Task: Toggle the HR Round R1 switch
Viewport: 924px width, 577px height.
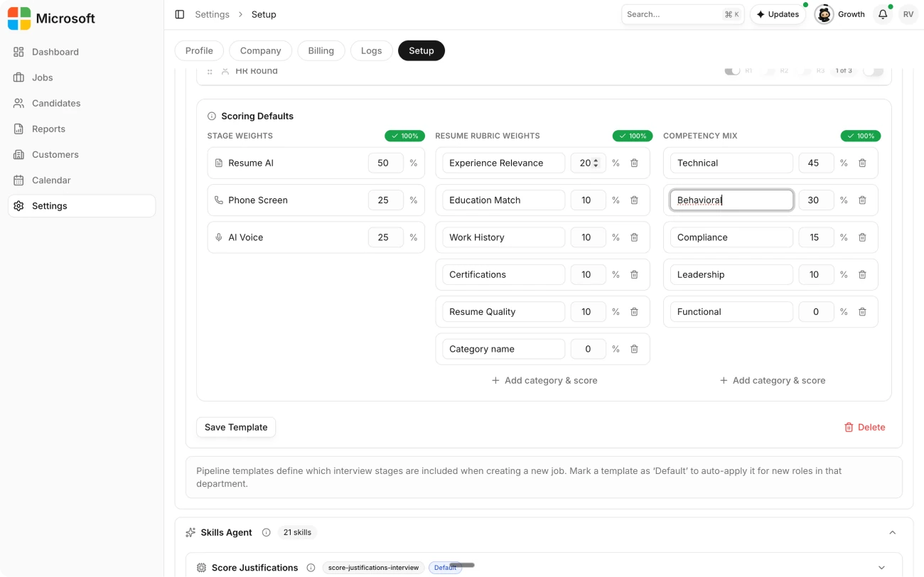Action: click(x=732, y=71)
